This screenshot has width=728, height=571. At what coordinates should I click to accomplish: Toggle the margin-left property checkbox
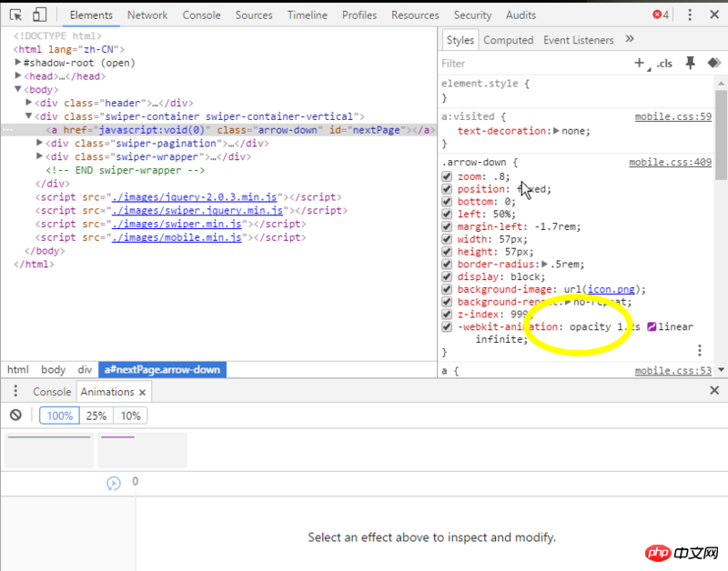[x=447, y=226]
